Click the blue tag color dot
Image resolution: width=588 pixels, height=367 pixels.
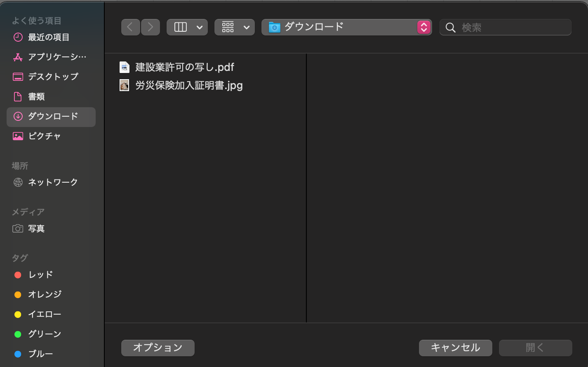click(18, 354)
